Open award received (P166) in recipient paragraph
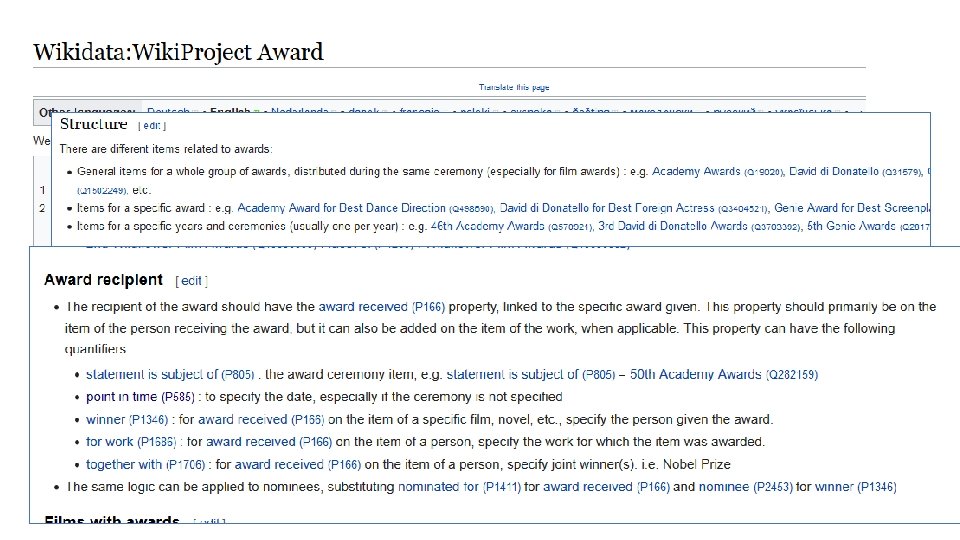The image size is (960, 540). tap(381, 307)
